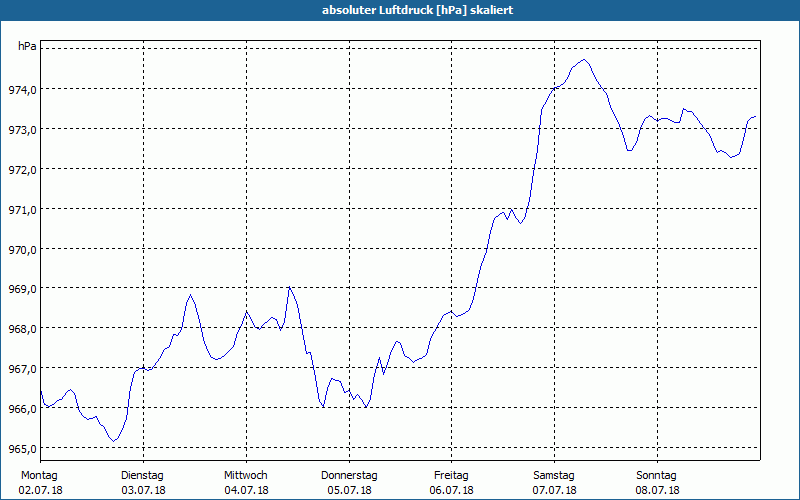Click the Samstag day label
The image size is (800, 500).
(x=554, y=476)
